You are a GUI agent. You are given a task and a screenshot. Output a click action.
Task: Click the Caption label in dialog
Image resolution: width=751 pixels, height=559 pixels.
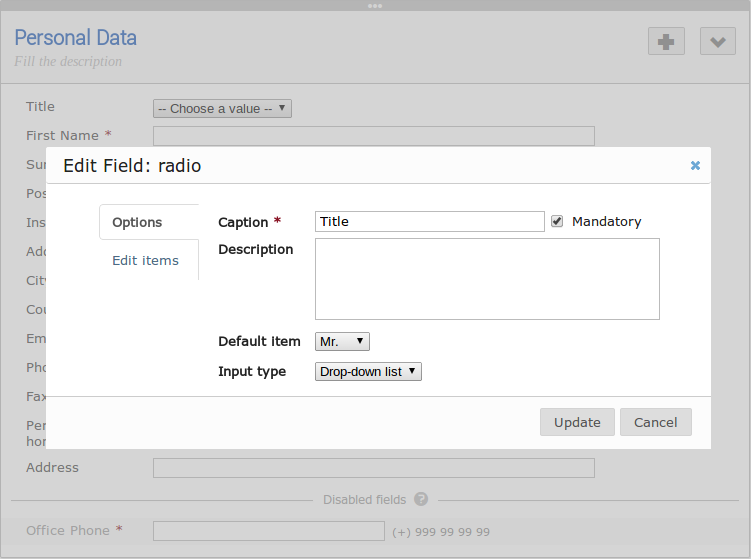click(243, 222)
